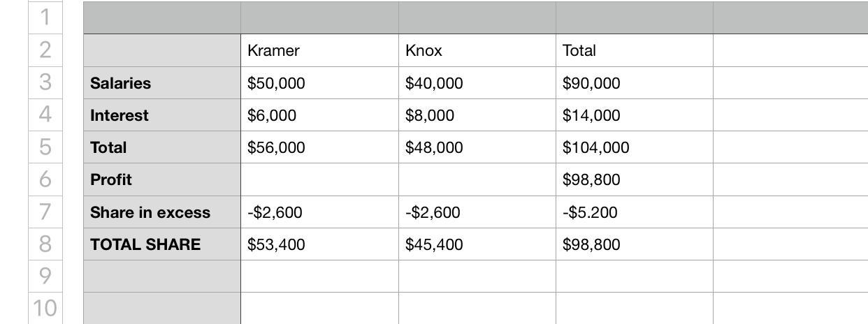
Task: Click row number 9 header
Action: point(45,277)
